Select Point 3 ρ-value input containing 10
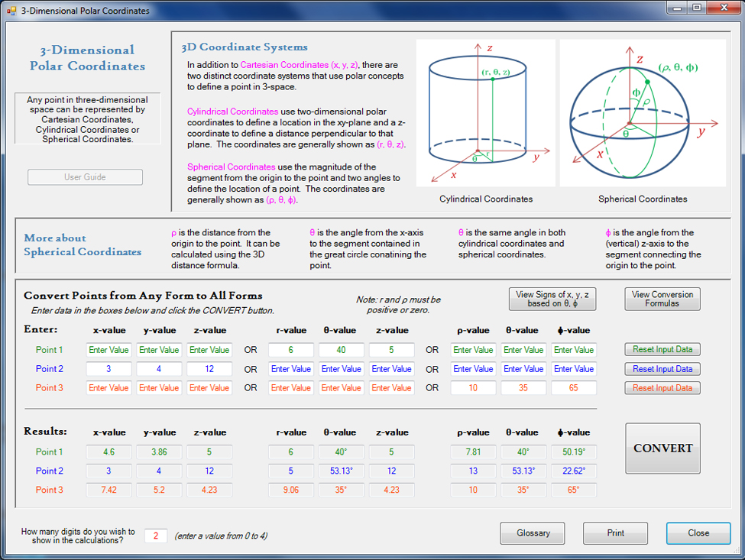The image size is (745, 560). click(x=473, y=388)
